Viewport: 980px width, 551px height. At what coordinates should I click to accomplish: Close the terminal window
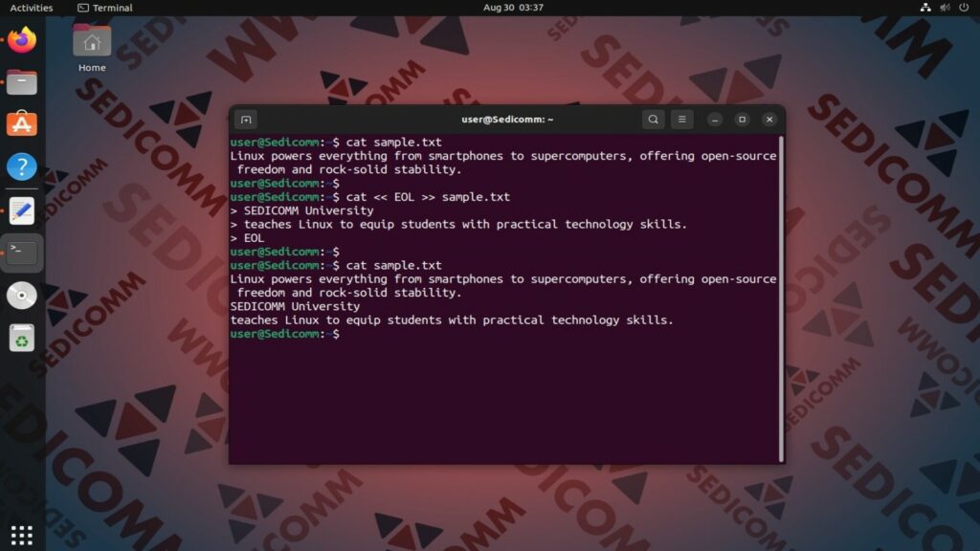point(769,120)
